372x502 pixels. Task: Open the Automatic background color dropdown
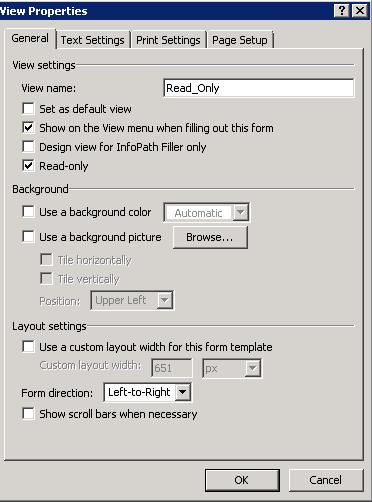point(207,212)
